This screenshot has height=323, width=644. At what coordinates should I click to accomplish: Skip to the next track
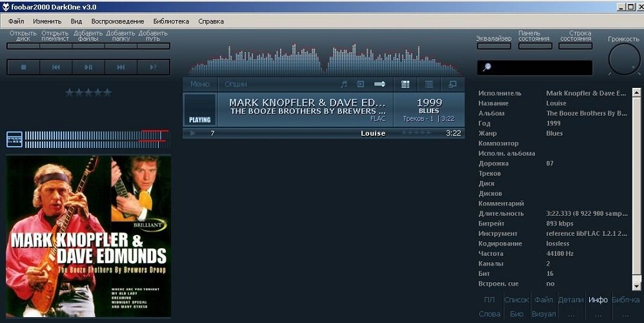point(121,67)
